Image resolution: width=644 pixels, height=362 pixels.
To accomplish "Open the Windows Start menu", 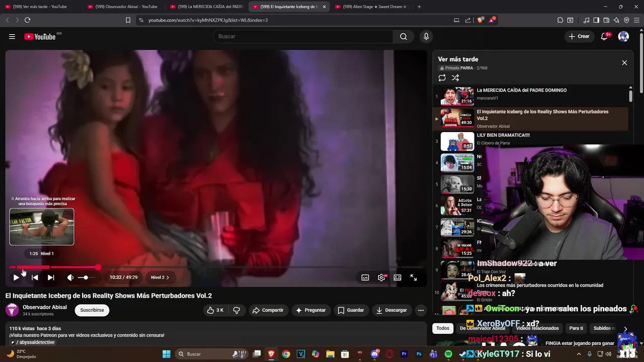I will (x=167, y=354).
